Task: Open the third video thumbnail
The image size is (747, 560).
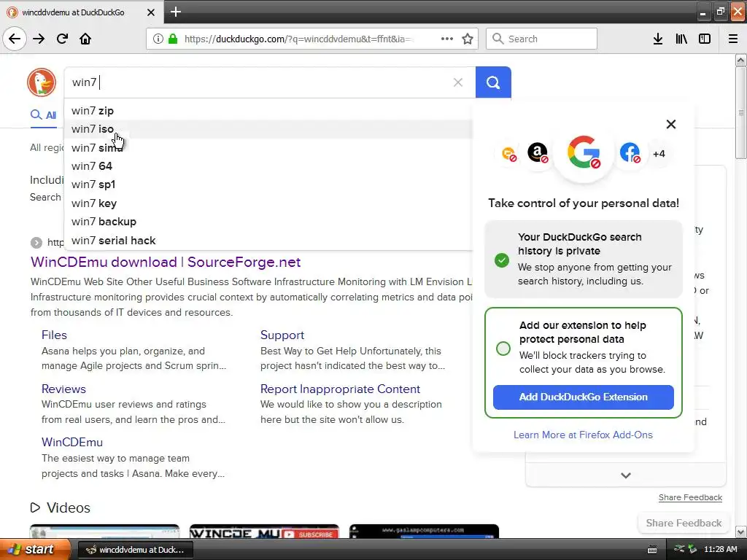Action: 424,531
